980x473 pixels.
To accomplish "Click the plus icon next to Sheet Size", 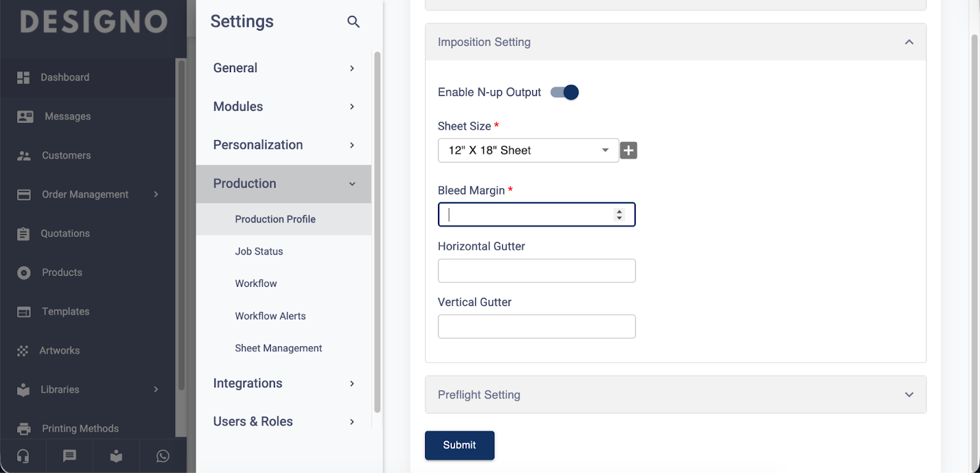I will 628,151.
